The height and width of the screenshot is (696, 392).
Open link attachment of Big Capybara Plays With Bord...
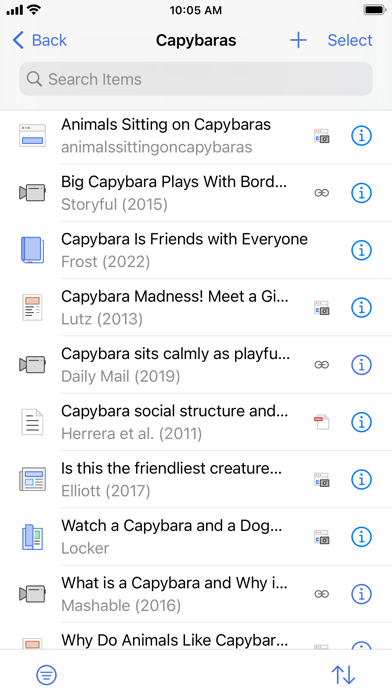tap(321, 193)
